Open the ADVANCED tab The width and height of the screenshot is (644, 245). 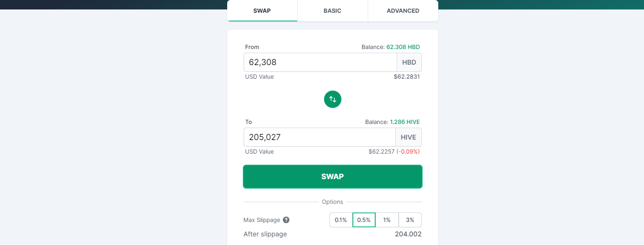pyautogui.click(x=403, y=11)
